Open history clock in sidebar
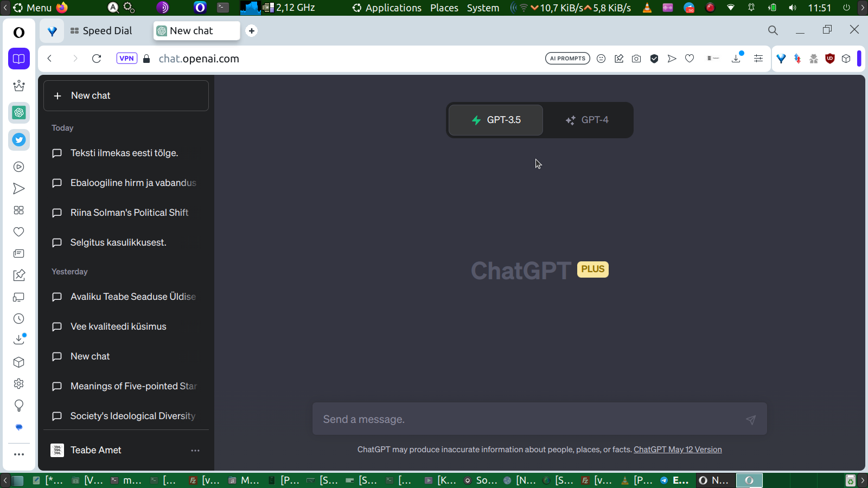Viewport: 868px width, 488px height. click(x=19, y=319)
